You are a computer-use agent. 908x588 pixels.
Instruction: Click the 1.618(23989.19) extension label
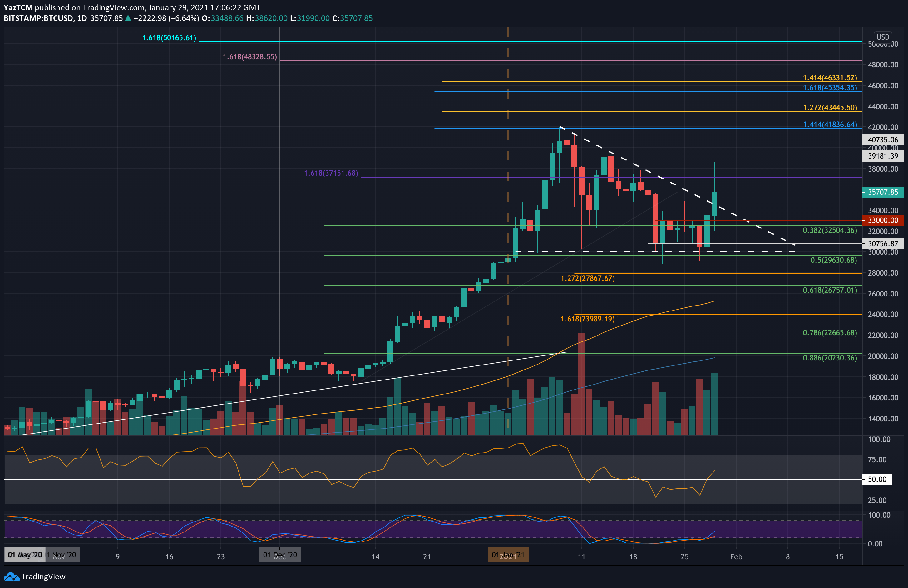pos(588,319)
